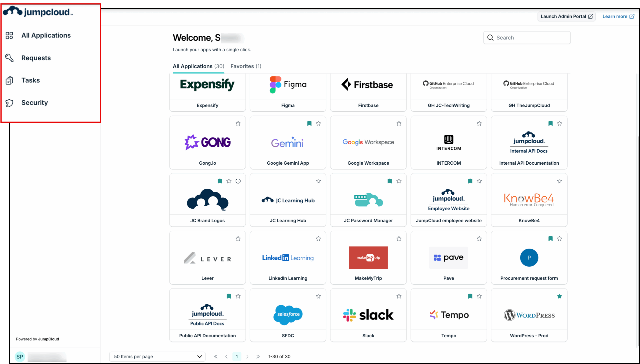The width and height of the screenshot is (640, 364).
Task: Launch the Slack app tile
Action: pos(368,315)
